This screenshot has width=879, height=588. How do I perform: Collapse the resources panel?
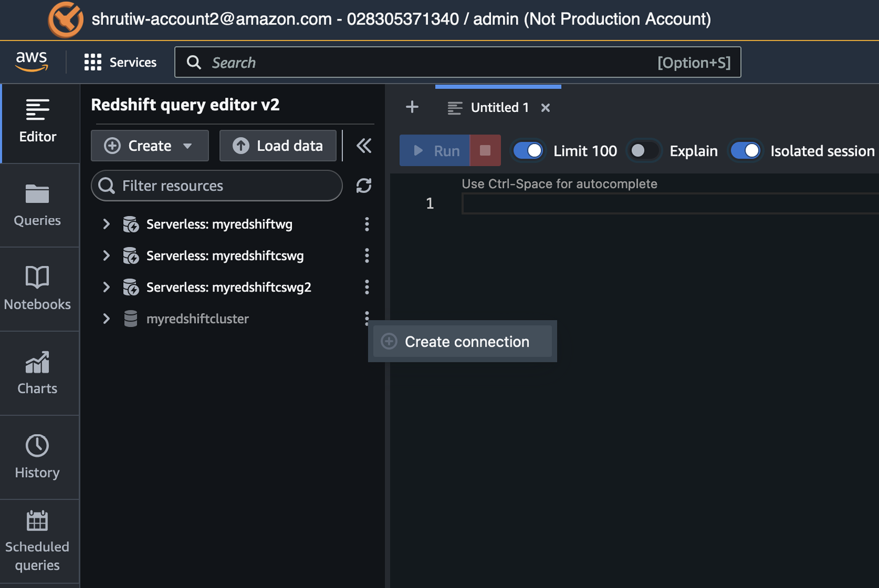click(363, 145)
